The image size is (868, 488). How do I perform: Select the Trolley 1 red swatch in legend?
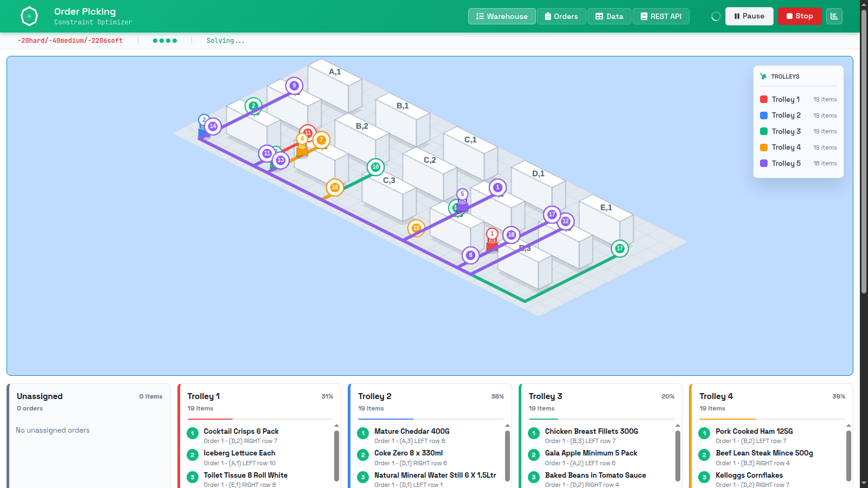click(764, 99)
